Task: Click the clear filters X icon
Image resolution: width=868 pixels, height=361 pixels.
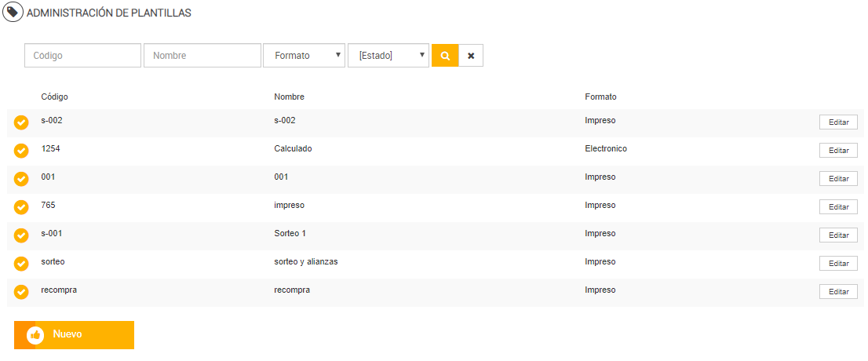Action: [x=471, y=56]
